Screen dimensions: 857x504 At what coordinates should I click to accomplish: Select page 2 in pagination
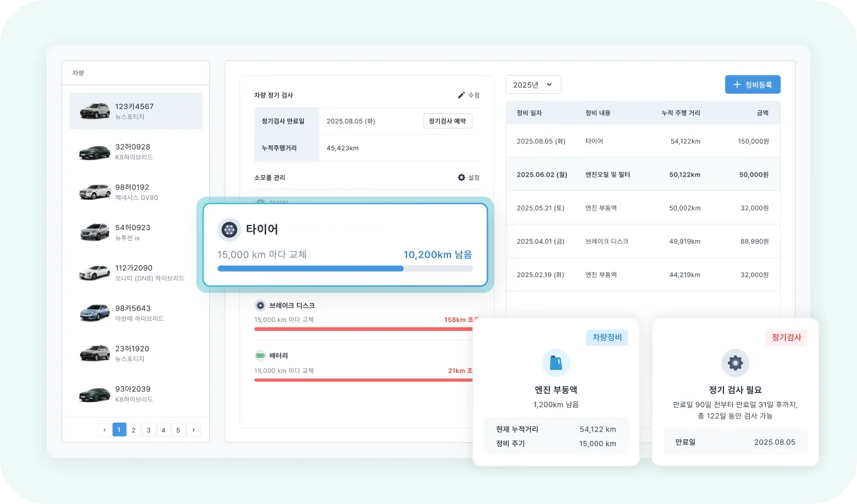click(134, 430)
